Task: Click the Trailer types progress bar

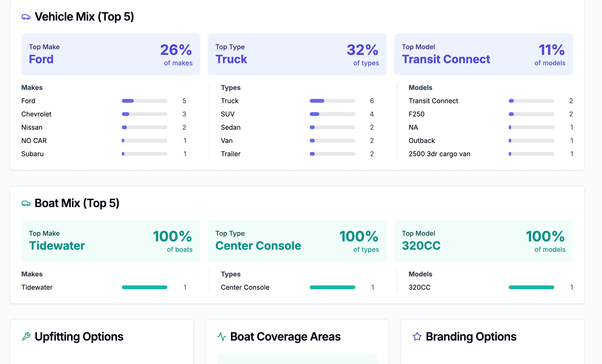Action: (x=332, y=154)
